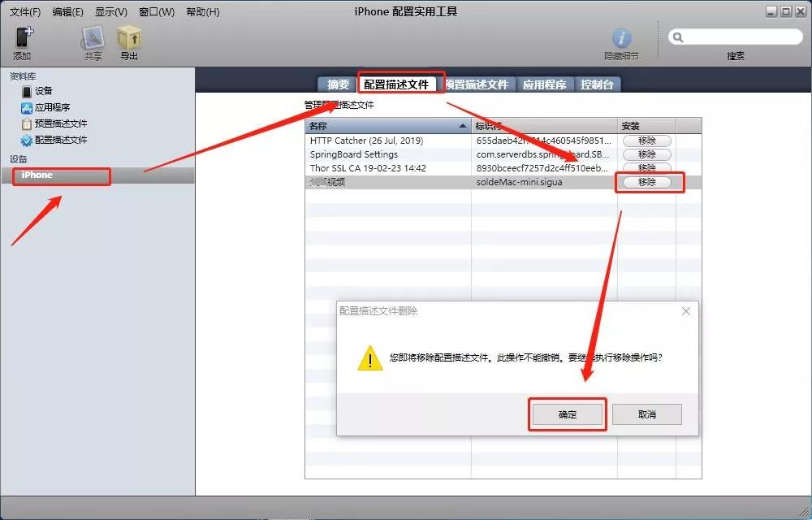Image resolution: width=812 pixels, height=520 pixels.
Task: Remove the soldeMac-mini.sigua profile
Action: point(647,182)
